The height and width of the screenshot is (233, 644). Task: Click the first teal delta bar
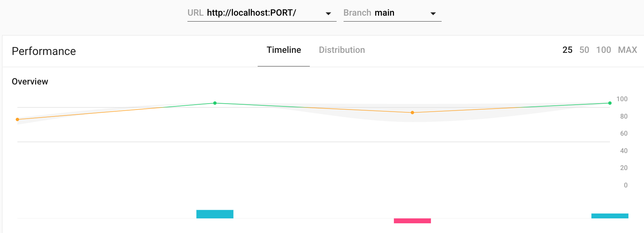click(215, 214)
